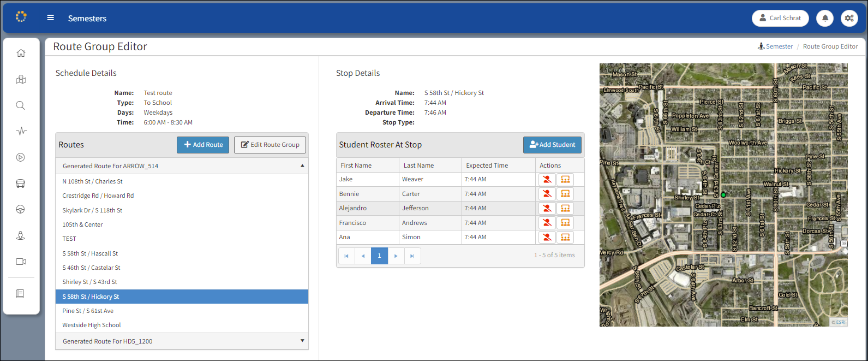This screenshot has height=361, width=868.
Task: Follow the Semester breadcrumb link
Action: 779,46
